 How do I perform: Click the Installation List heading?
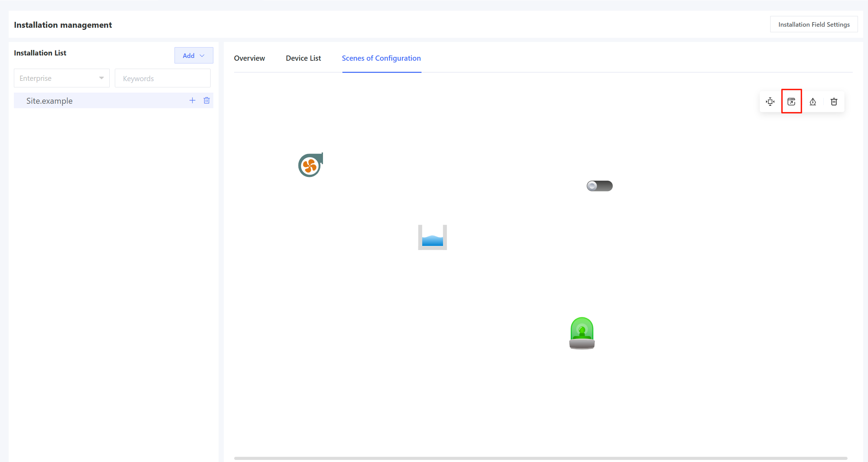pos(40,53)
